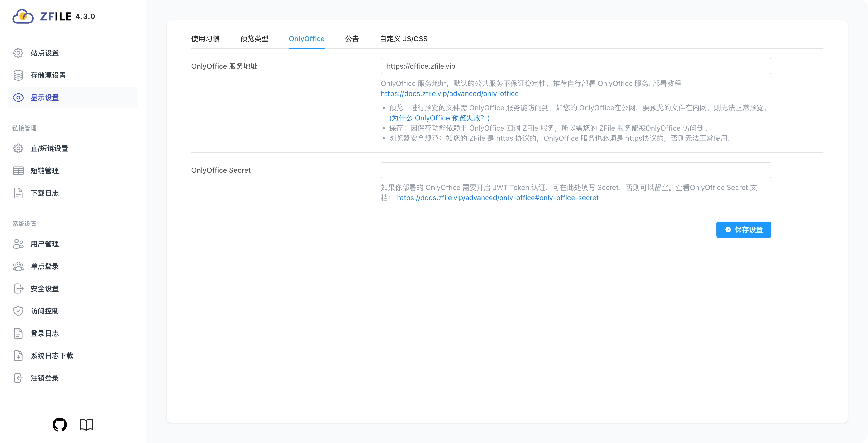Viewport: 868px width, 443px height.
Task: Click the ZFILE cloud logo icon
Action: (23, 16)
